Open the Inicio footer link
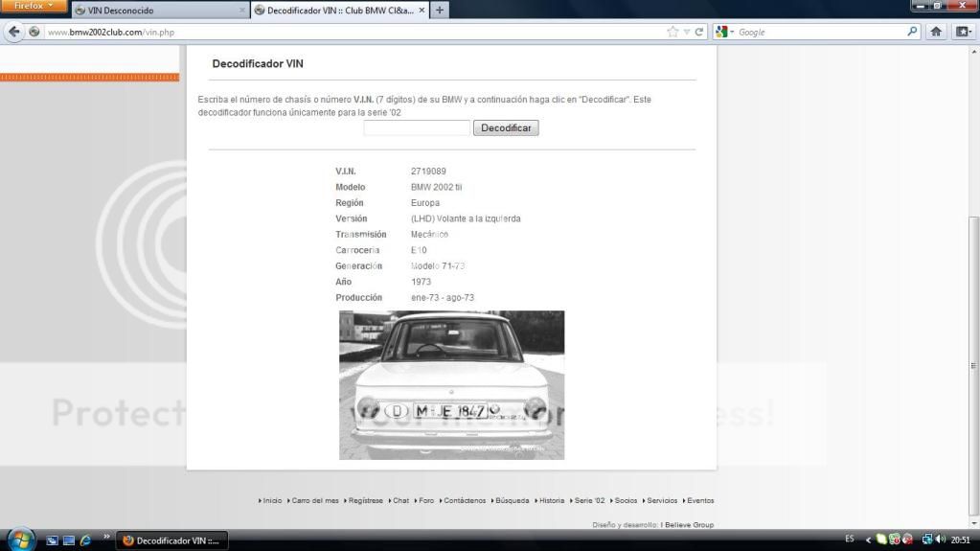The image size is (980, 551). pyautogui.click(x=272, y=500)
